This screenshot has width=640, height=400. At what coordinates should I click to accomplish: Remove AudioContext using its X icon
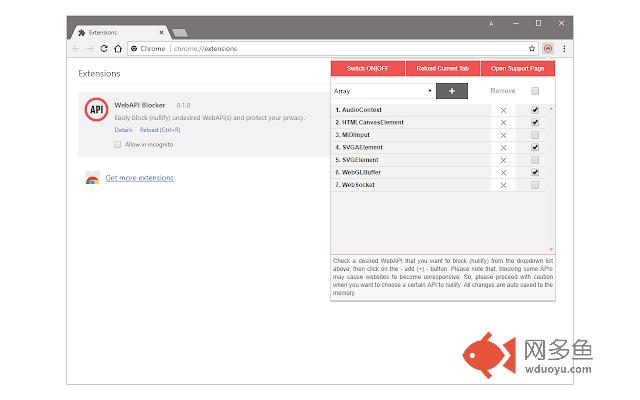coord(503,110)
